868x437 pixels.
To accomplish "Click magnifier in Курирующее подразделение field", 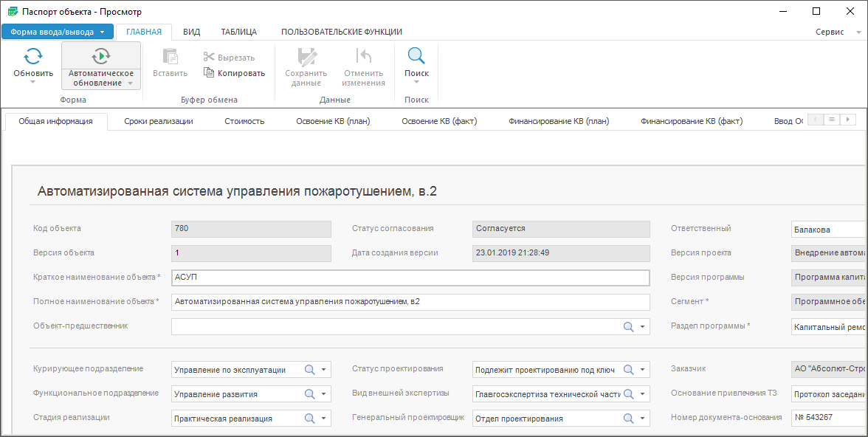I will tap(310, 370).
